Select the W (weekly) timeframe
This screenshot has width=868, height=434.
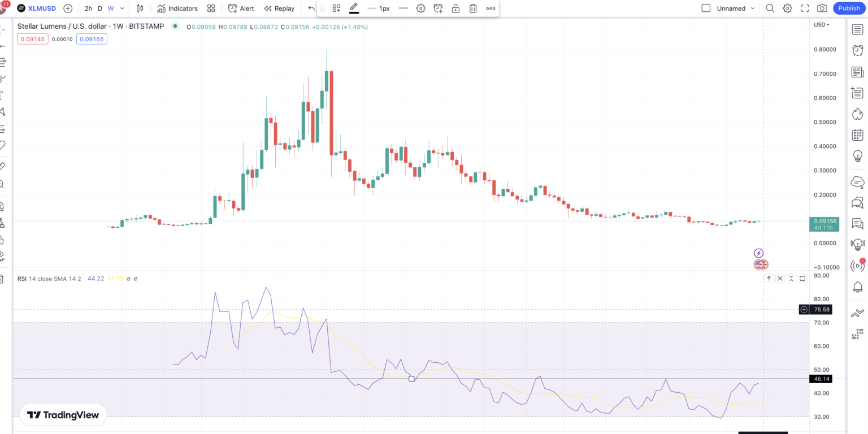[111, 8]
